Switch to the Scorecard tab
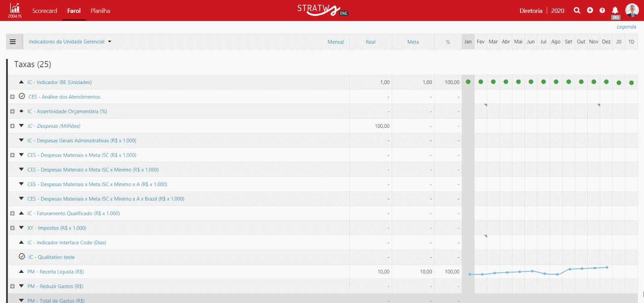The height and width of the screenshot is (303, 644). pyautogui.click(x=45, y=11)
